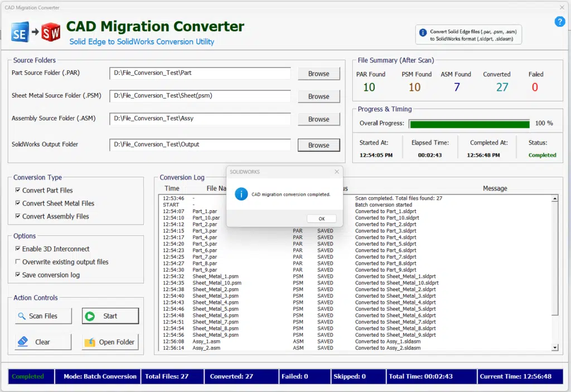Viewport: 571px width, 392px height.
Task: Click the info icon in the SOLIDWORKS dialog
Action: tap(241, 194)
